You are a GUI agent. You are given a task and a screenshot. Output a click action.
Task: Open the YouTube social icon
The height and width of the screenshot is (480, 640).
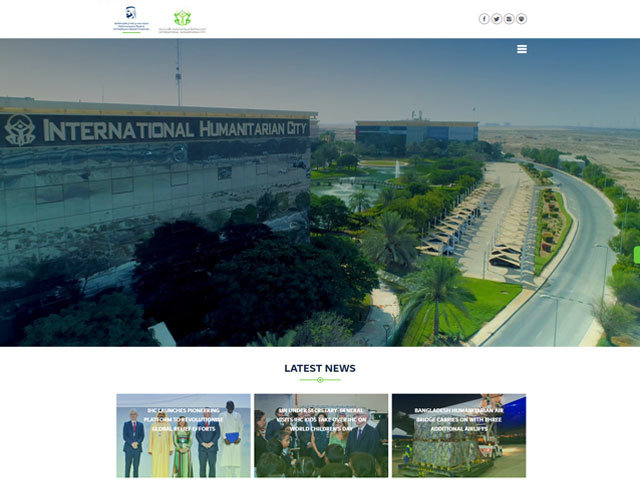[x=509, y=19]
